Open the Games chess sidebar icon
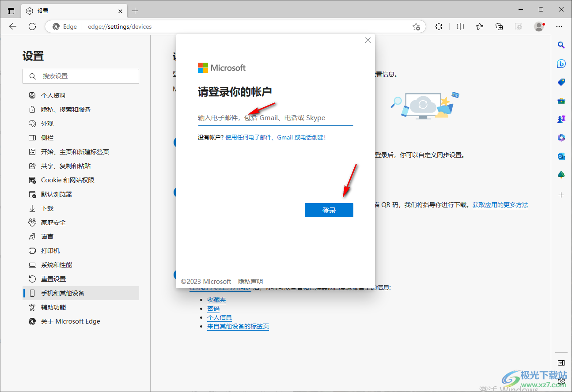This screenshot has height=392, width=572. coord(561,119)
